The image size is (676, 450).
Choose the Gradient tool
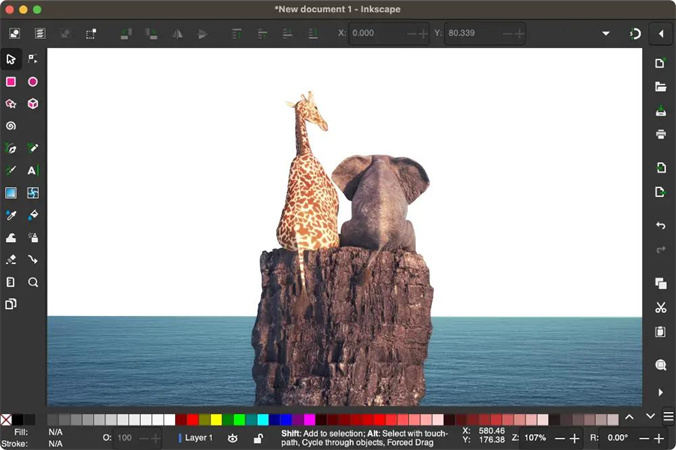(11, 193)
